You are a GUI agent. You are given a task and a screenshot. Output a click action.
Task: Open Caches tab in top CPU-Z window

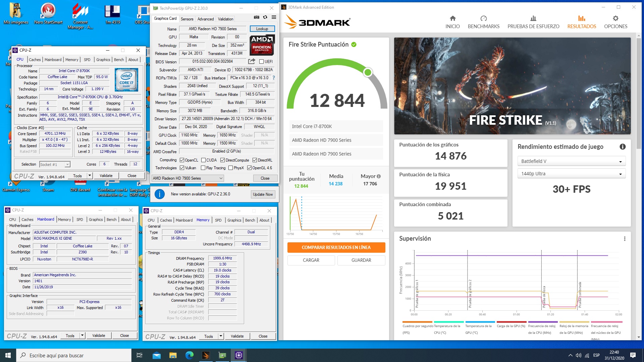click(x=35, y=60)
